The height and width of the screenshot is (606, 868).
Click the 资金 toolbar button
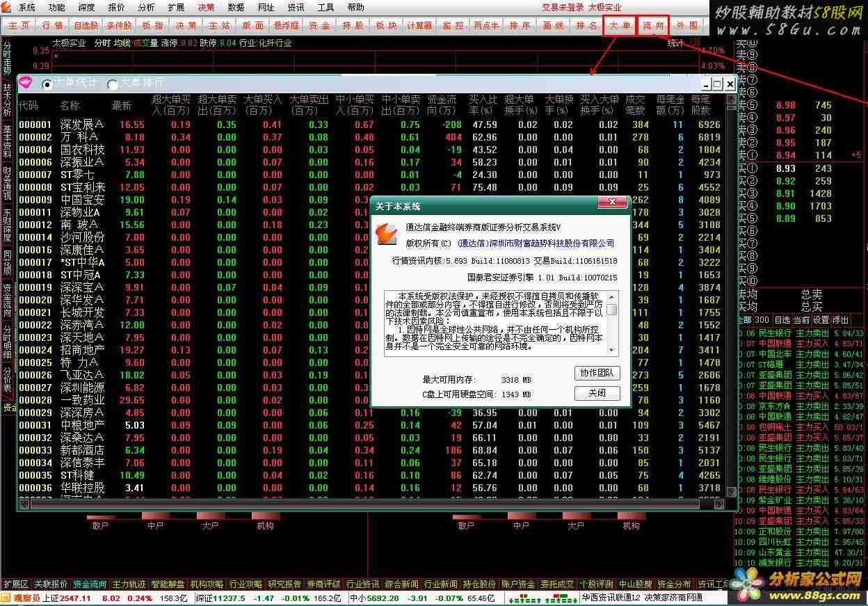(x=319, y=25)
